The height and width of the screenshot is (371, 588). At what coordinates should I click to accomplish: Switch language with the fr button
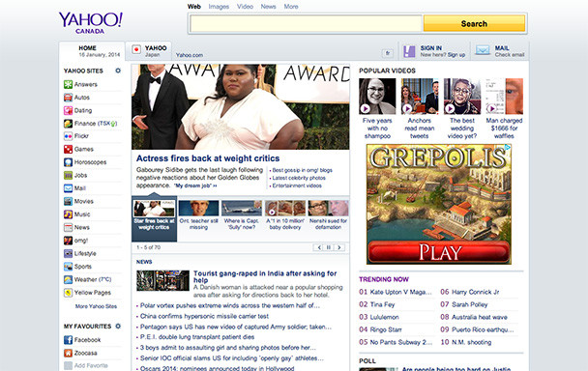tap(388, 53)
